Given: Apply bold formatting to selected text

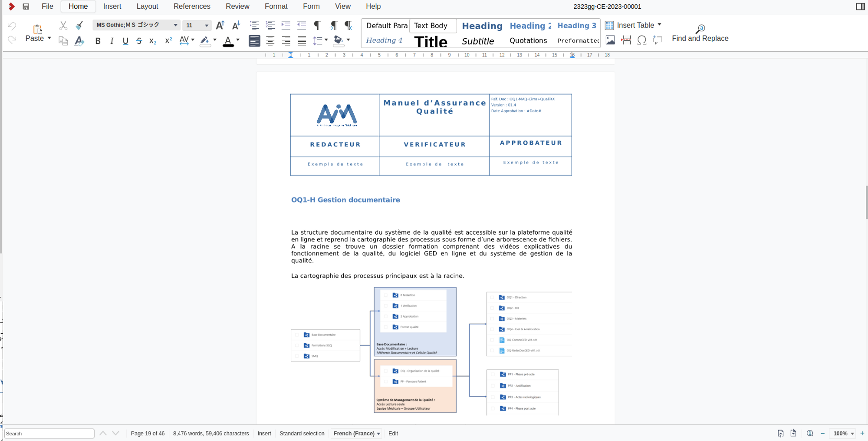Looking at the screenshot, I should (x=98, y=41).
